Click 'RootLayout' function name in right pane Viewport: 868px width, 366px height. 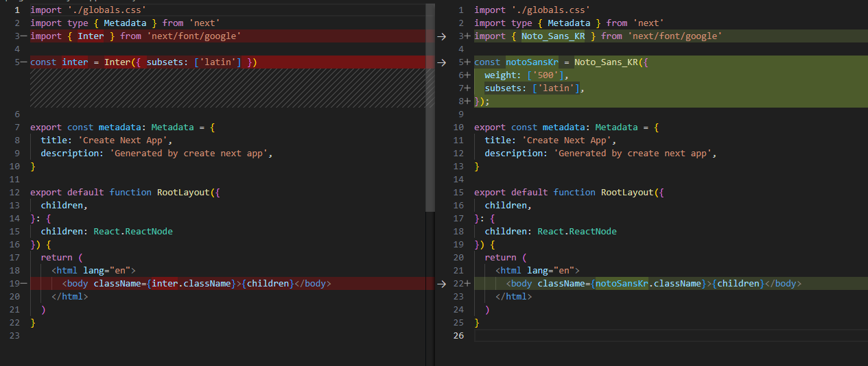click(627, 193)
